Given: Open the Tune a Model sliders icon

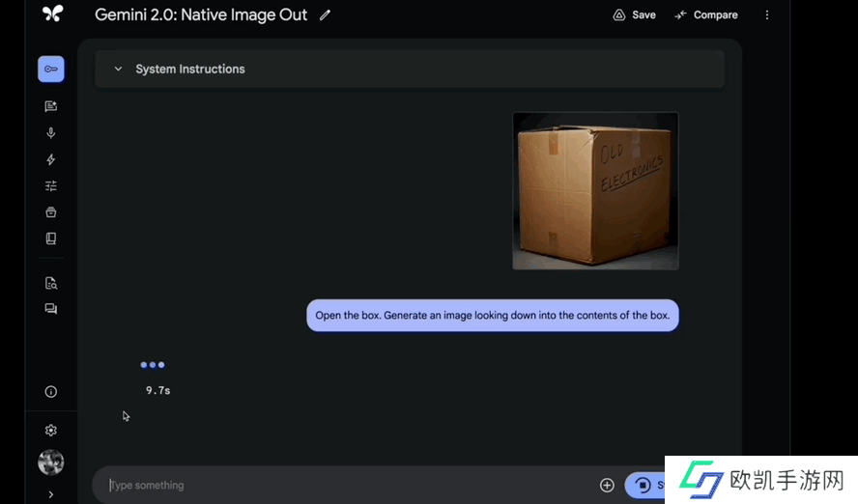Looking at the screenshot, I should [51, 186].
